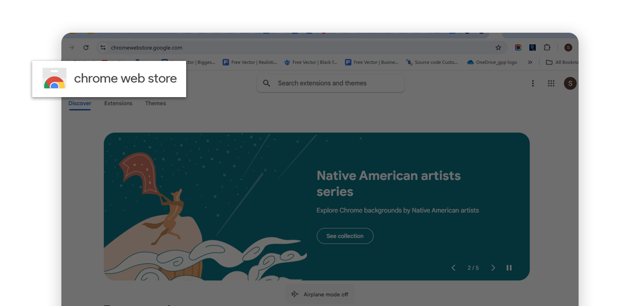Go to previous carousel slide
This screenshot has width=644, height=306.
pyautogui.click(x=453, y=268)
